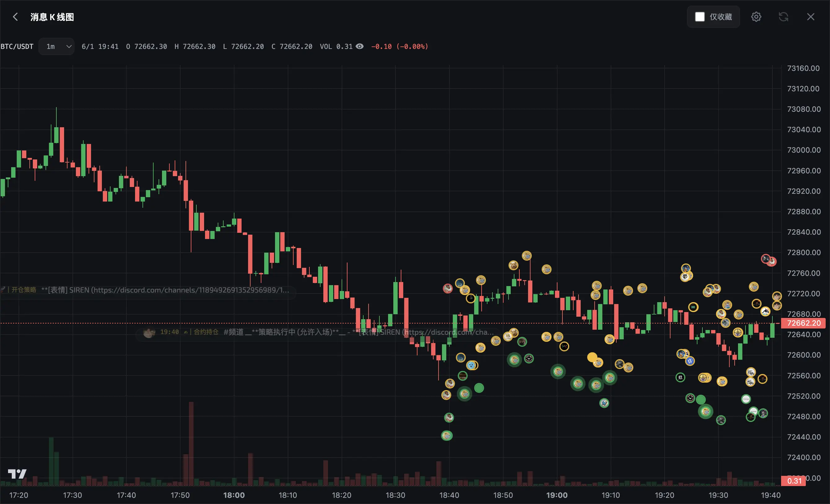This screenshot has width=830, height=504.
Task: Select the red 0.31 volume tag
Action: click(793, 481)
